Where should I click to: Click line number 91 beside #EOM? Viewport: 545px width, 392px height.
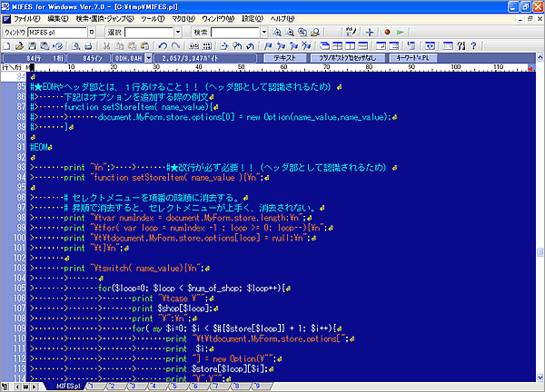(x=22, y=147)
